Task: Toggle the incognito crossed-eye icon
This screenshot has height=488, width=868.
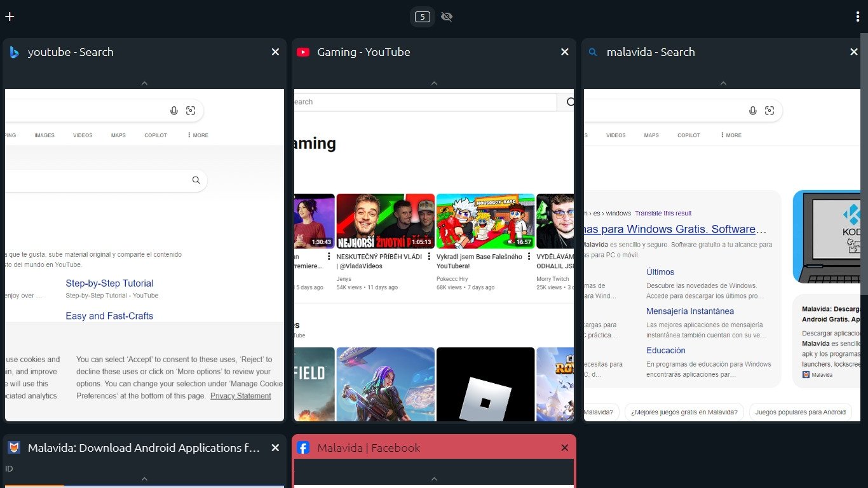Action: [447, 17]
